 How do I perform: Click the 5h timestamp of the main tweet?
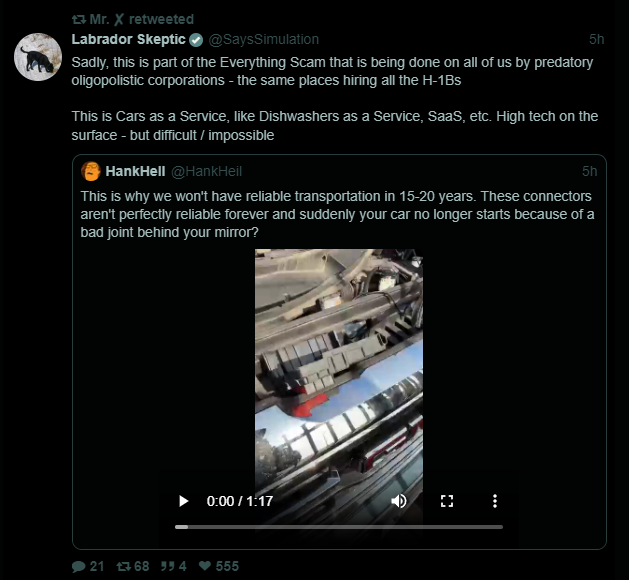(x=597, y=39)
